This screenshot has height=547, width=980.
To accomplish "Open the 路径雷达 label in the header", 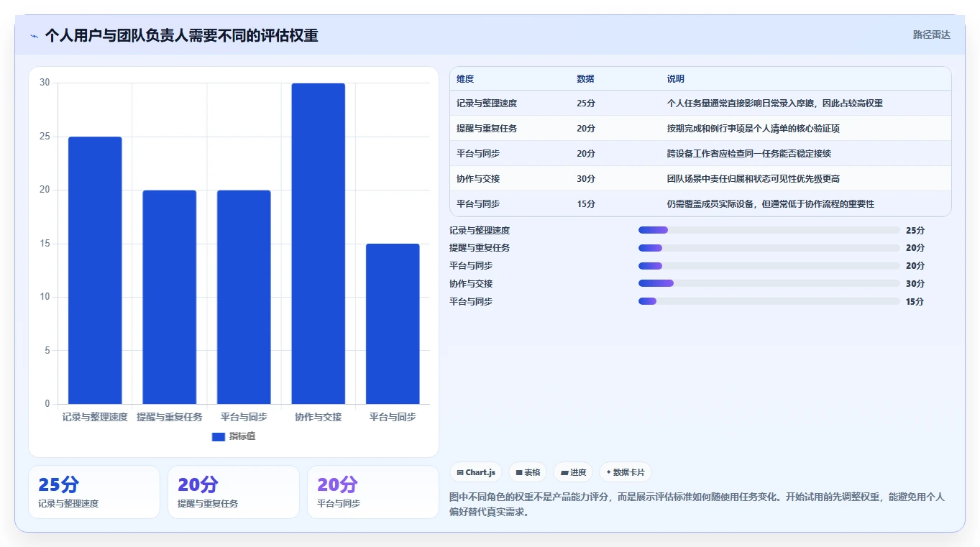I will coord(931,35).
